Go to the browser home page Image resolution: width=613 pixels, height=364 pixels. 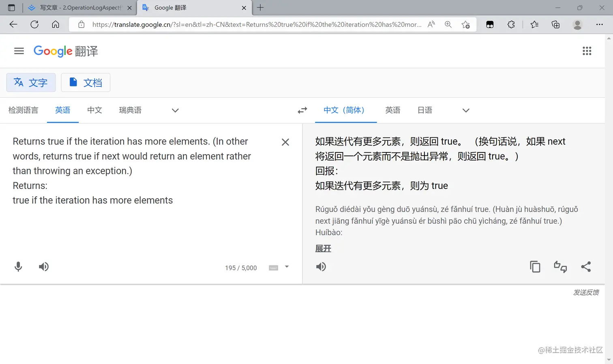point(56,24)
